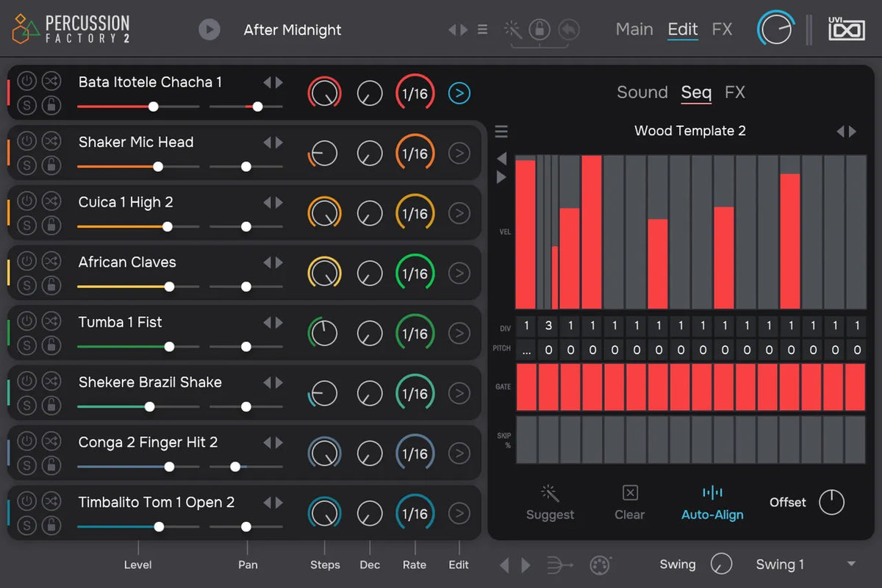Click the undo arrow icon in header
The image size is (882, 588).
(568, 29)
